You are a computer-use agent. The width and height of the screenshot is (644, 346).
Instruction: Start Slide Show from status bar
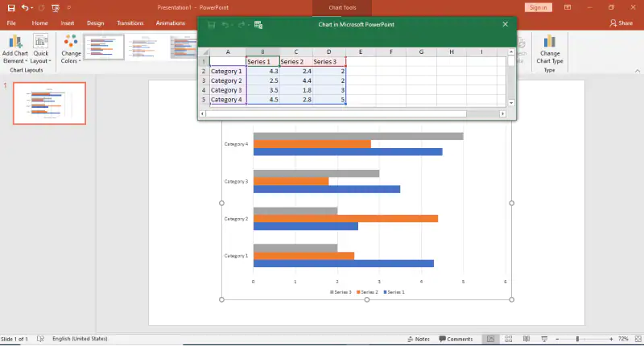point(544,339)
